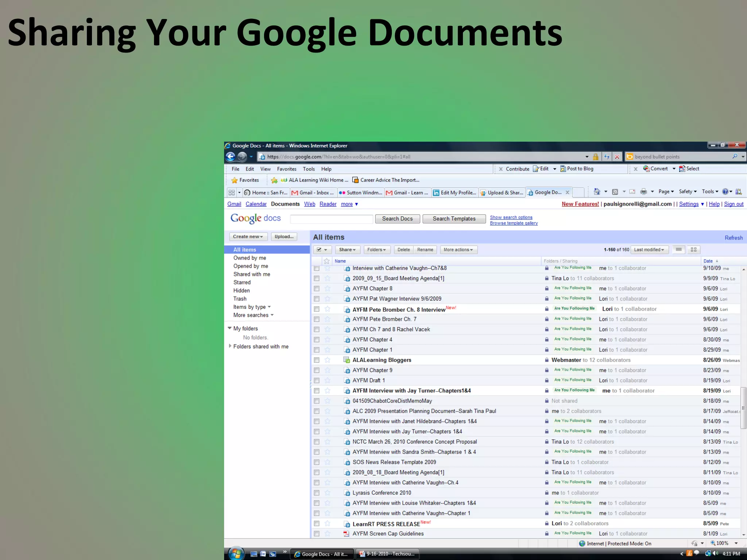The height and width of the screenshot is (560, 747).
Task: Open AYFM Chapter 9 document
Action: (x=372, y=370)
